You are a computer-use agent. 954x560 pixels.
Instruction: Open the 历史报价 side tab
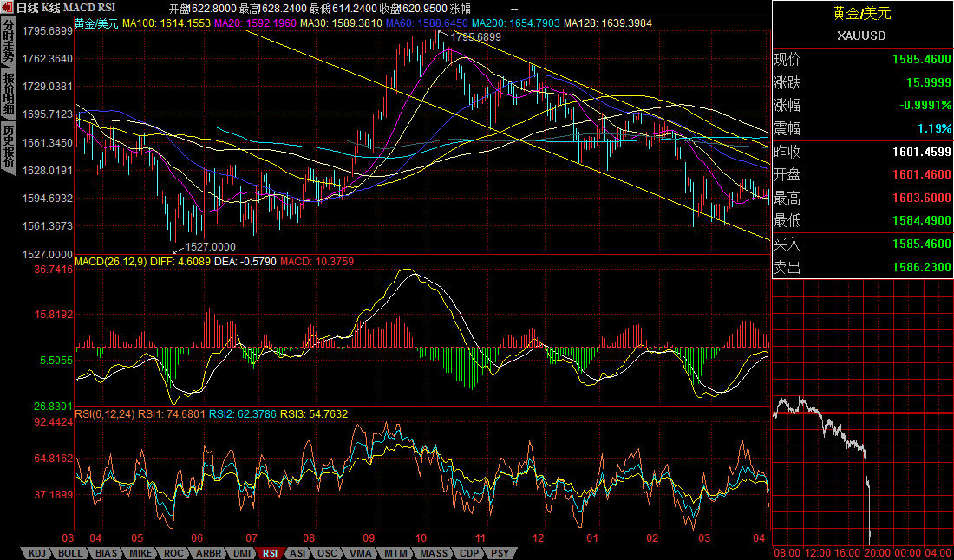pos(8,147)
